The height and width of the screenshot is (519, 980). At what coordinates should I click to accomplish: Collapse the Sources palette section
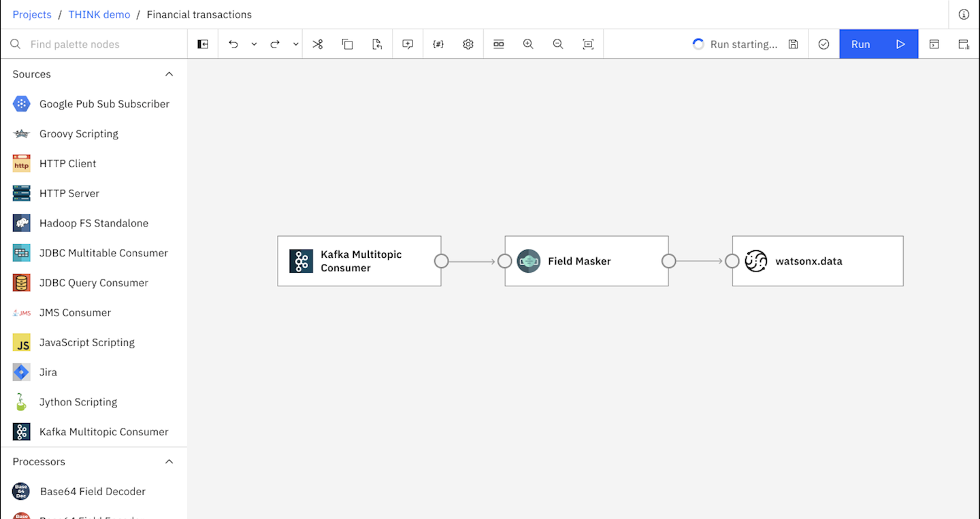[x=169, y=74]
